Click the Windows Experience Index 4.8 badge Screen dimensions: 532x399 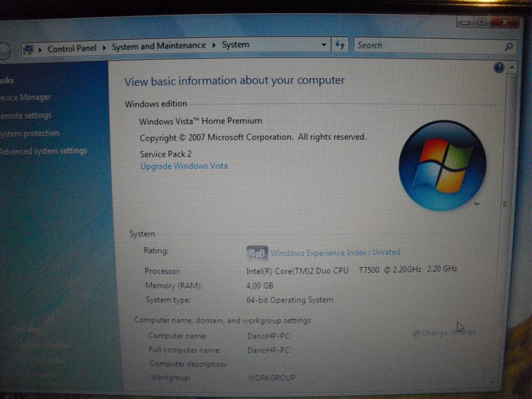257,253
